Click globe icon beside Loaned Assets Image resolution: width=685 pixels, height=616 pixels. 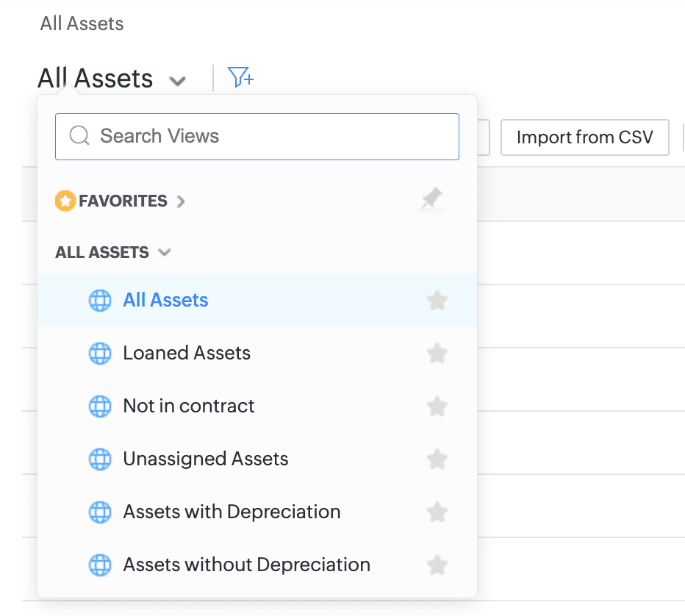click(100, 354)
